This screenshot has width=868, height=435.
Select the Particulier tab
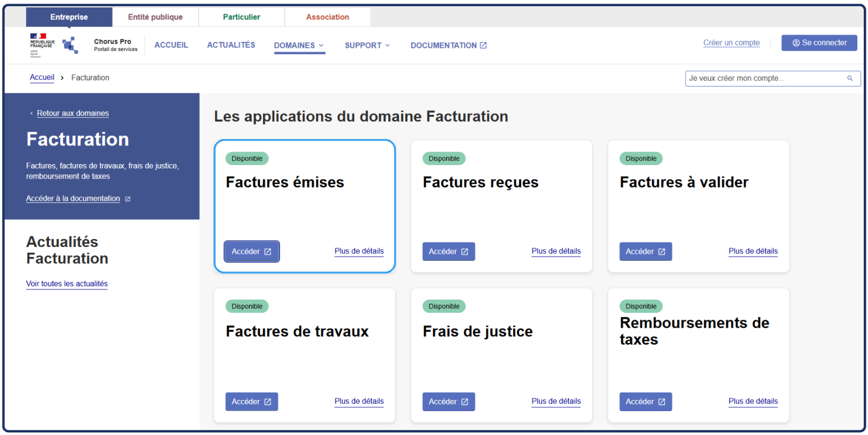coord(241,17)
